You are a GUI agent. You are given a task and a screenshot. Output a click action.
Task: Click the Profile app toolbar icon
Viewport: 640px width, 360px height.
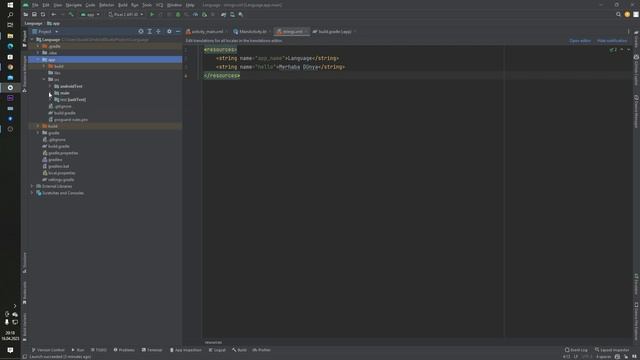[x=196, y=14]
